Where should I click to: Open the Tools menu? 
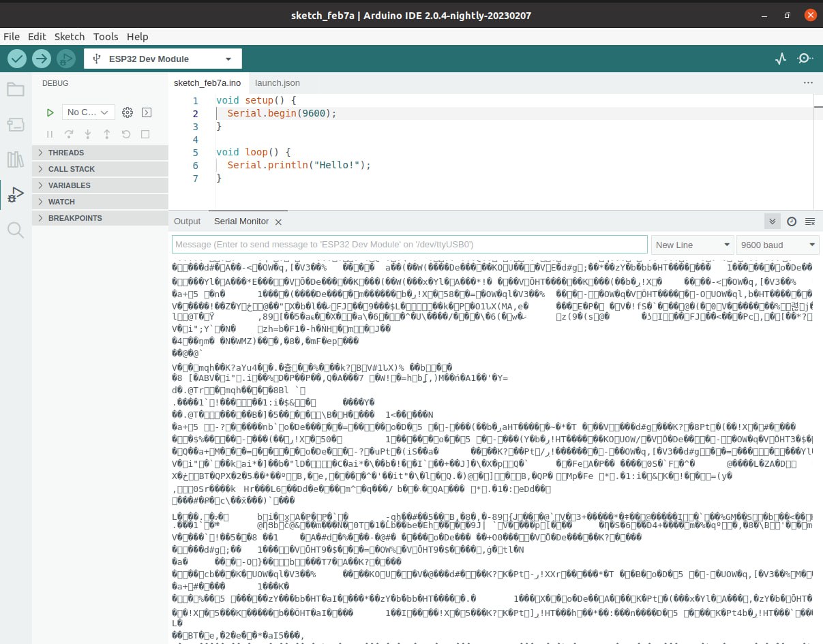click(106, 37)
